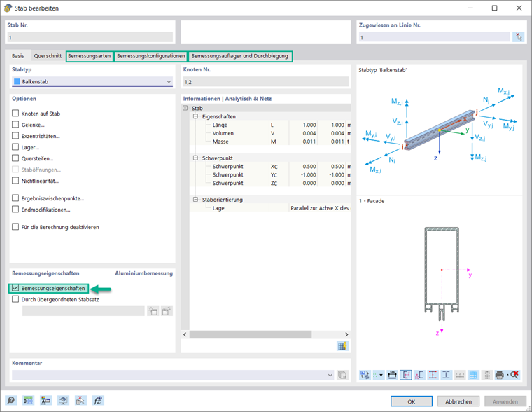Click the swap view monitor icon
The image size is (532, 412).
click(x=365, y=375)
